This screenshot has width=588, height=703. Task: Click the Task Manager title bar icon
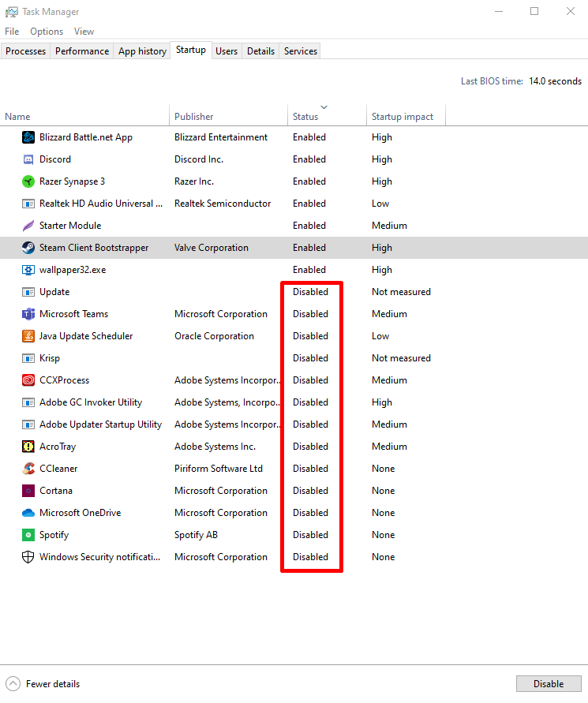click(11, 12)
